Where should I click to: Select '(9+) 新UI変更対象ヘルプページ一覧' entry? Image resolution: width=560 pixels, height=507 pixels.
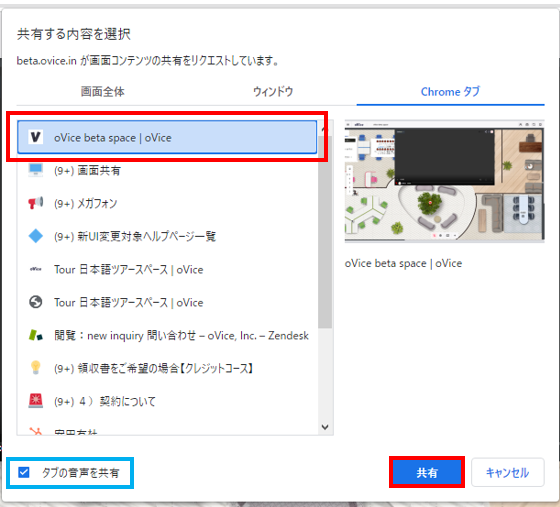[x=167, y=236]
